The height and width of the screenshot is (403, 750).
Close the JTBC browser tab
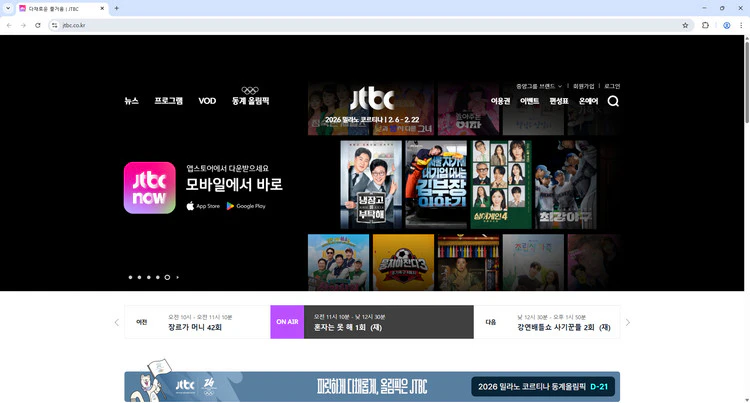pyautogui.click(x=102, y=8)
